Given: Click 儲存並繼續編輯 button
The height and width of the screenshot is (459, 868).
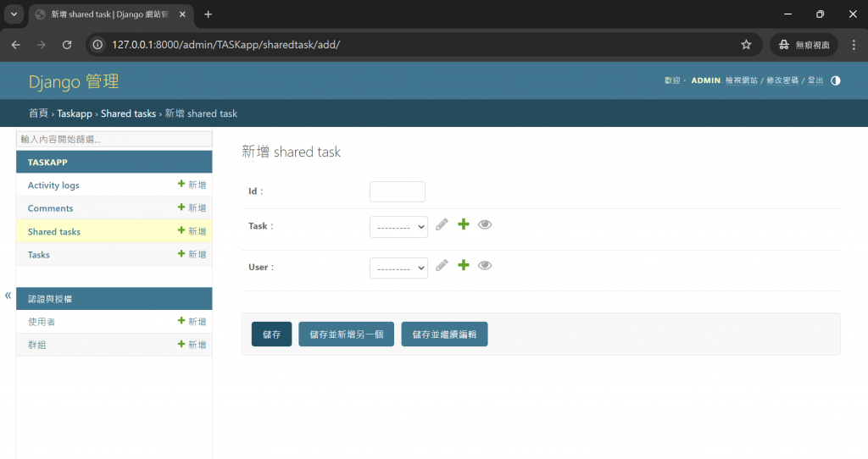Looking at the screenshot, I should tap(444, 334).
